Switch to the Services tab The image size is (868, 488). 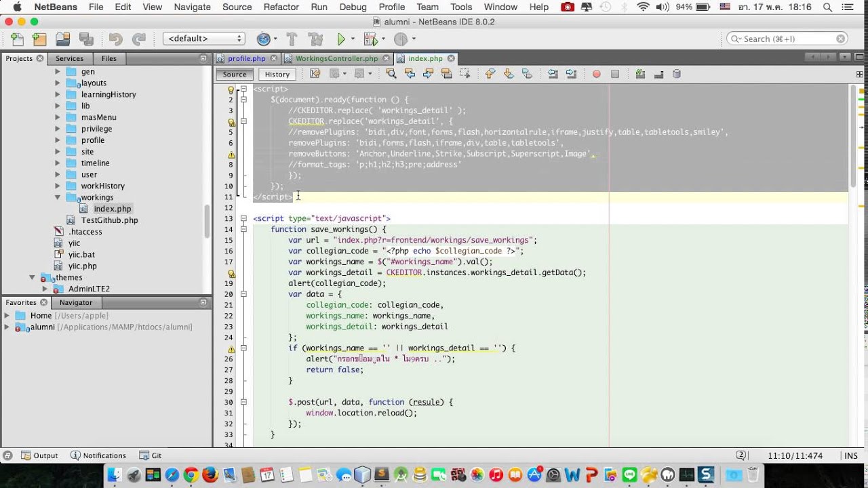point(69,58)
